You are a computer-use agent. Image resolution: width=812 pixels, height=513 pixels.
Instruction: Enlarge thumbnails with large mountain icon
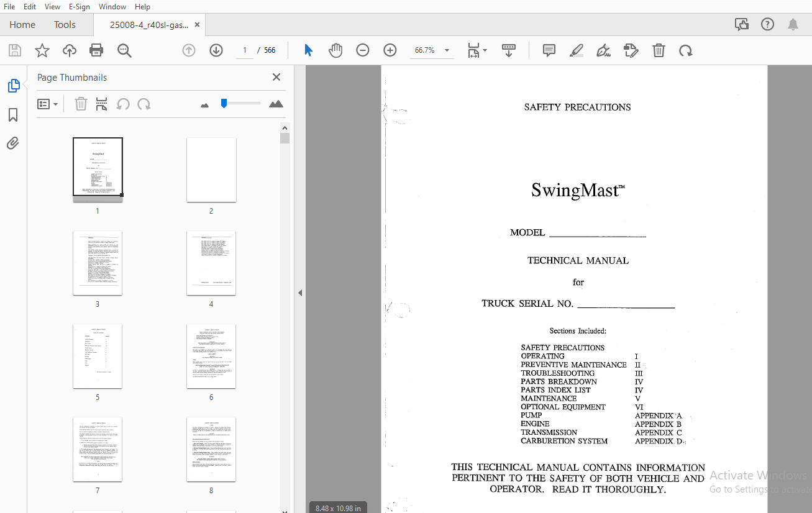click(x=276, y=104)
